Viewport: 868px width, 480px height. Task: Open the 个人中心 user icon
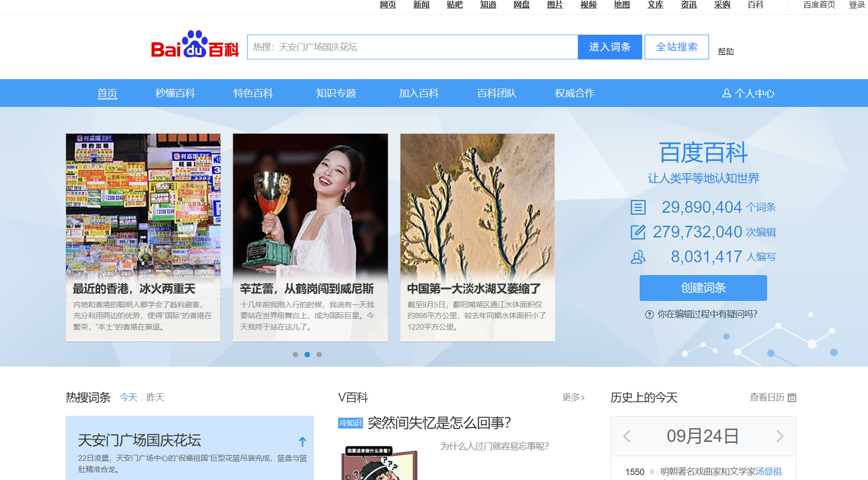[x=727, y=93]
